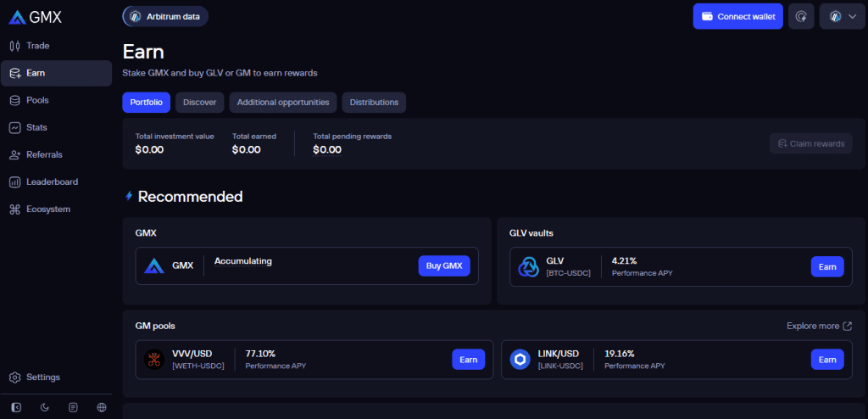Click the Pools database icon
Viewport: 868px width, 419px height.
[x=15, y=100]
